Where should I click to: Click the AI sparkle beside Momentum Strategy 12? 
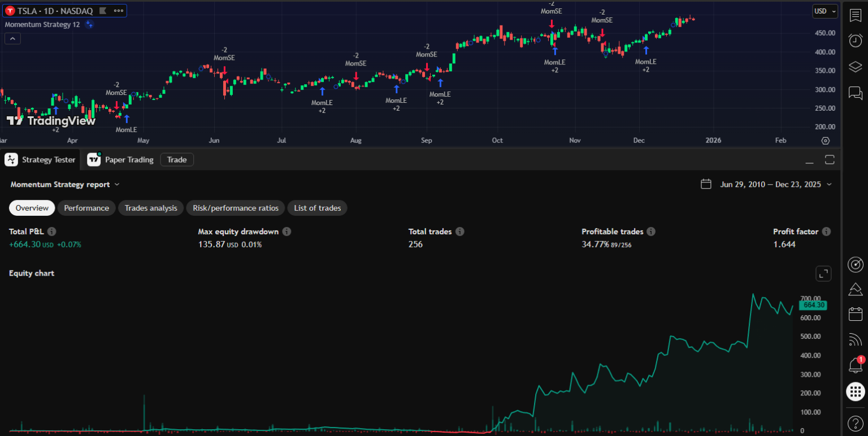coord(89,24)
